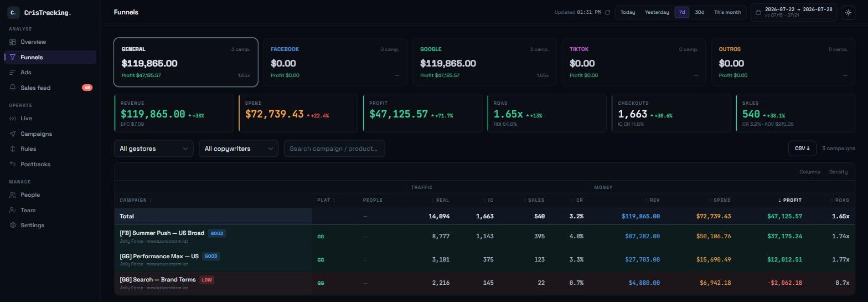
Task: Open the Columns table option
Action: pos(809,172)
